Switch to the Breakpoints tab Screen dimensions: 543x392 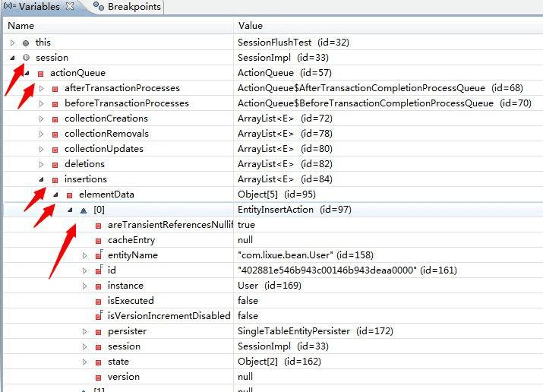coord(128,7)
